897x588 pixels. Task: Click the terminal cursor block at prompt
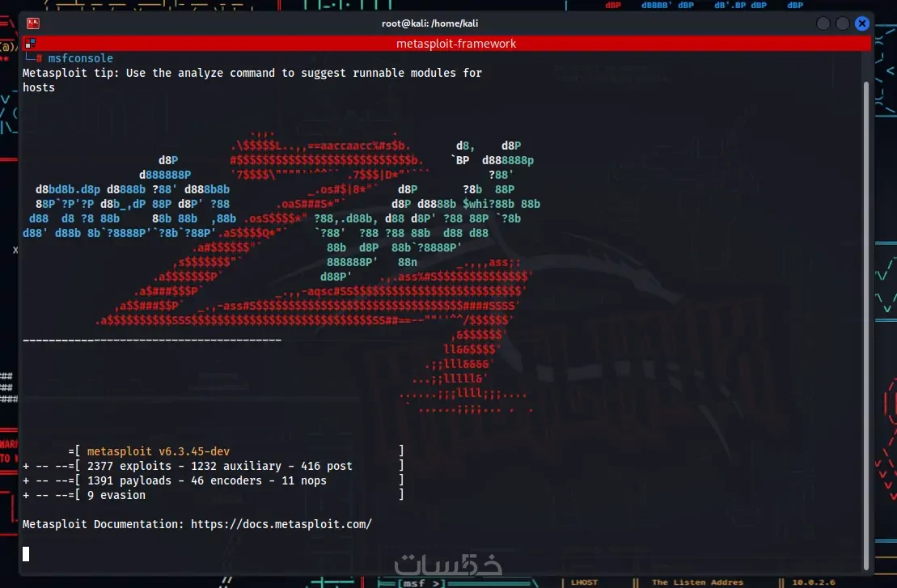pos(26,554)
